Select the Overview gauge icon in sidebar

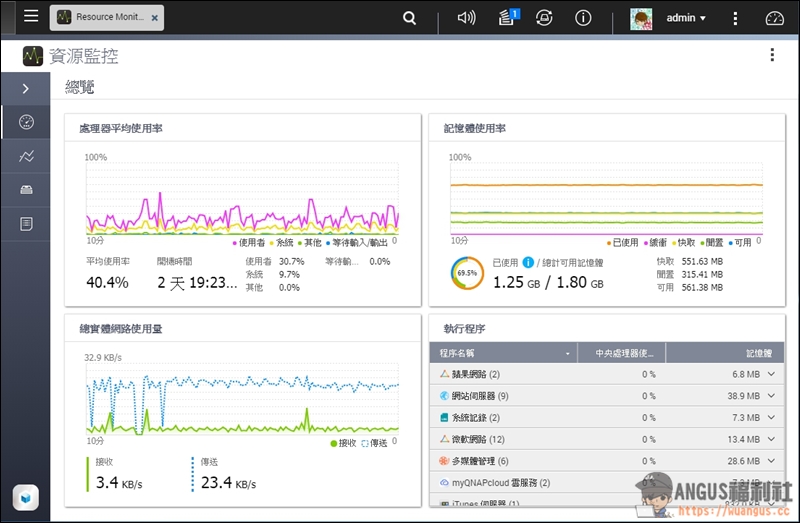pos(26,122)
